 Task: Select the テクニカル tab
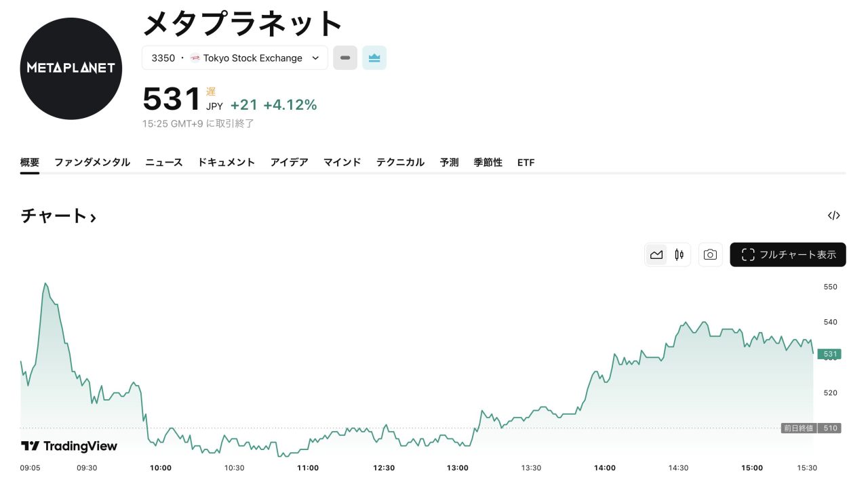[x=400, y=163]
